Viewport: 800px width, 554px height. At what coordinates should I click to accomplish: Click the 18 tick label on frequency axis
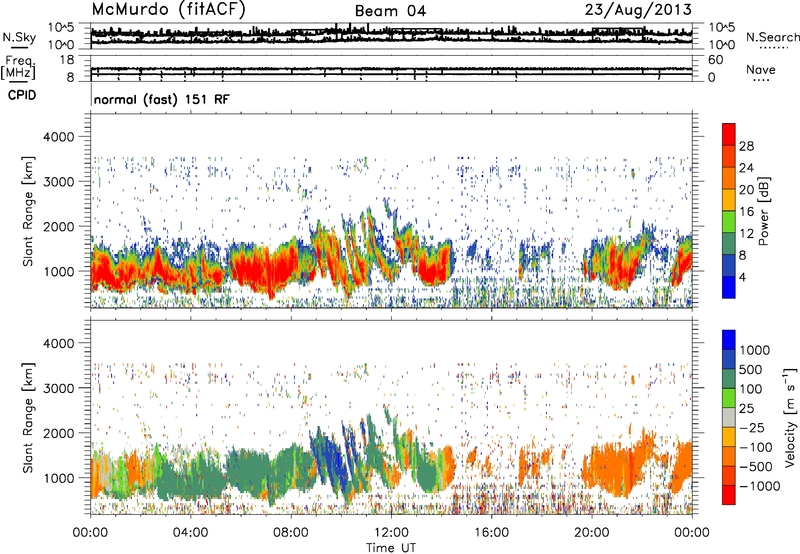[x=67, y=60]
